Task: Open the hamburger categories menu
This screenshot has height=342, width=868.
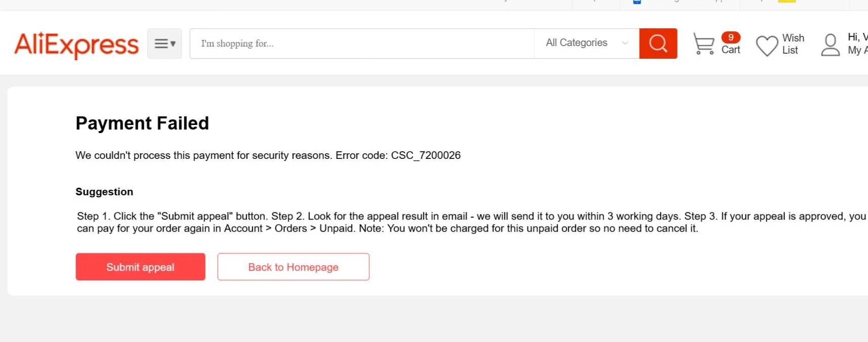Action: tap(165, 44)
